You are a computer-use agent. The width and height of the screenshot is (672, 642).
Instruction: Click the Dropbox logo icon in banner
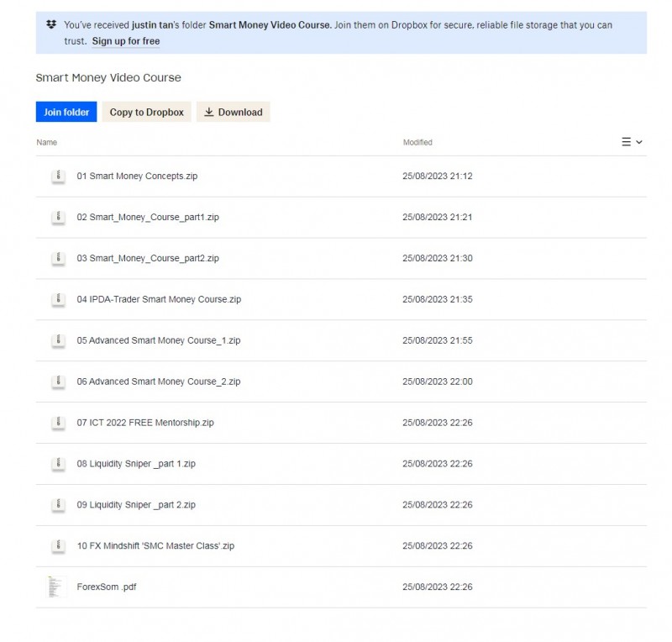point(51,25)
